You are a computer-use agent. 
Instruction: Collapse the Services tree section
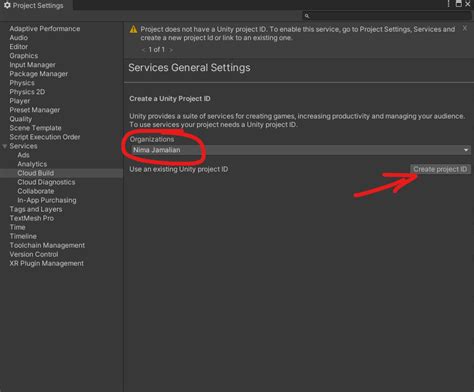[4, 146]
